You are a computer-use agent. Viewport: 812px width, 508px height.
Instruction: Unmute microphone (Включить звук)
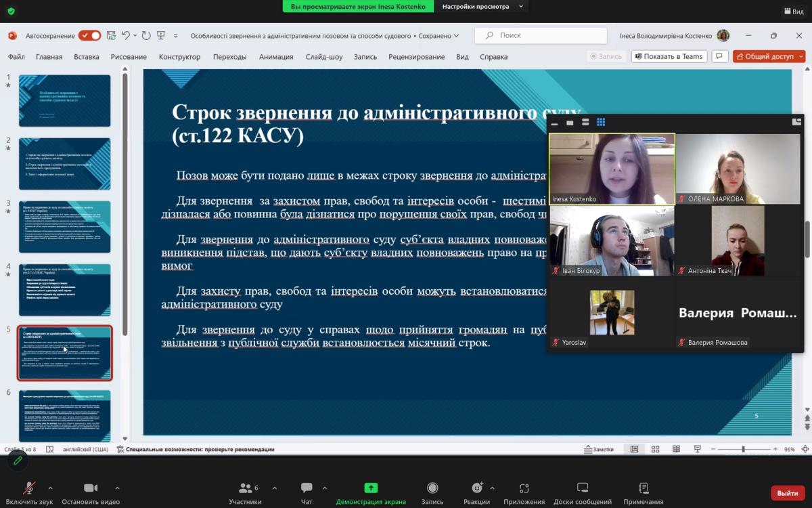[x=29, y=488]
